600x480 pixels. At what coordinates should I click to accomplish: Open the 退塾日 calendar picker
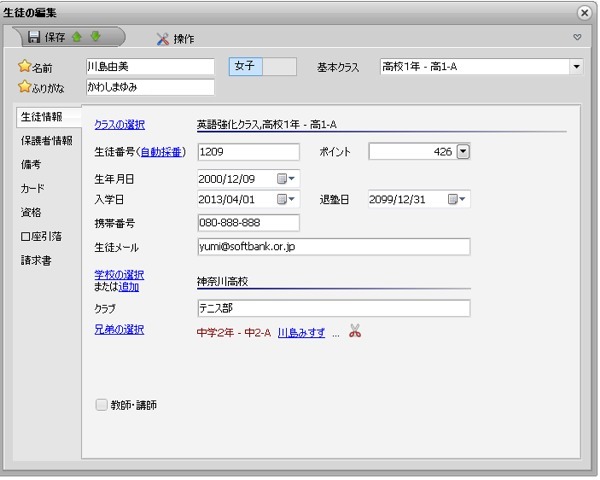point(458,199)
